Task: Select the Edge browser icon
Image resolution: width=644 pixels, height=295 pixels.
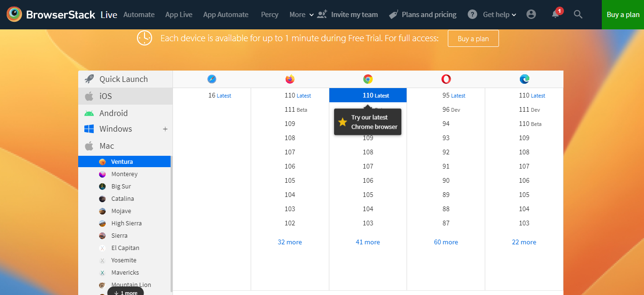Action: tap(524, 79)
